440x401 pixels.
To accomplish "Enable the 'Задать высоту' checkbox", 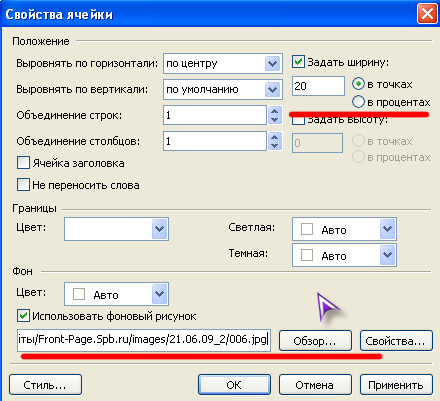I will click(x=298, y=120).
